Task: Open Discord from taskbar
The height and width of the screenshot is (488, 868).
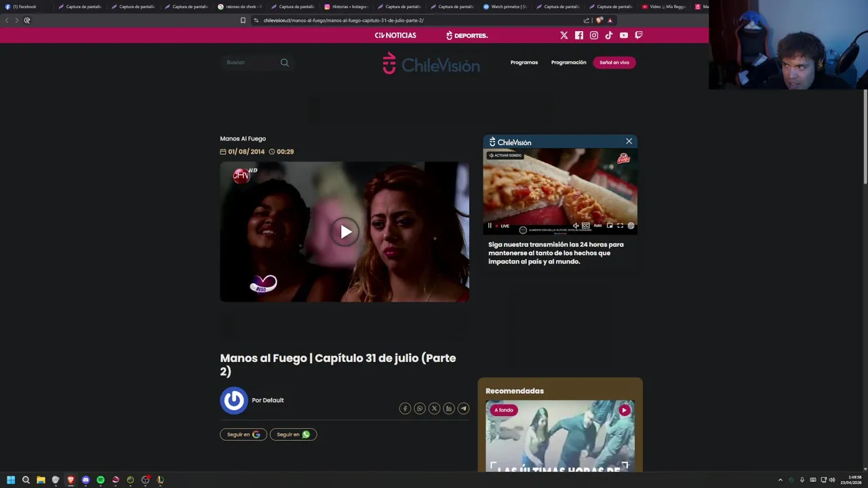Action: (85, 480)
